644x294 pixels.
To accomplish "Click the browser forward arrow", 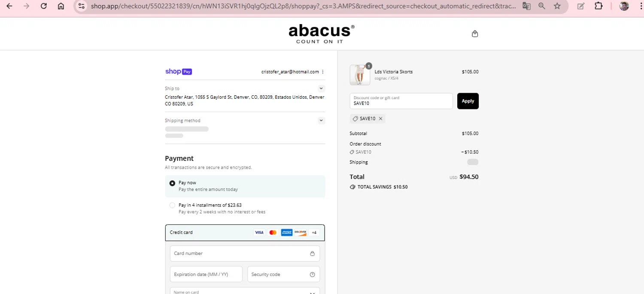I will 27,6.
